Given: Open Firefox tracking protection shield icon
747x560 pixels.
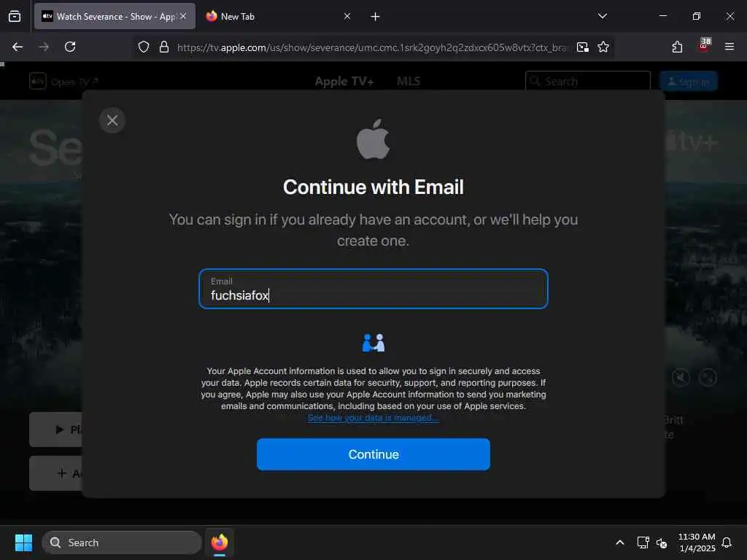Looking at the screenshot, I should point(144,47).
